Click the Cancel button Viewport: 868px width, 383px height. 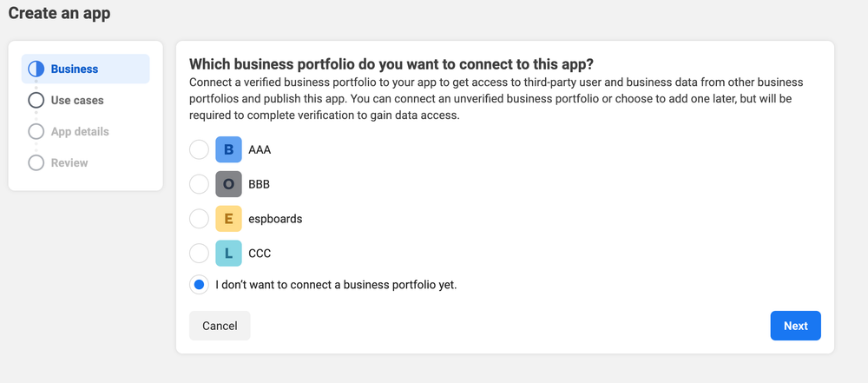pos(220,326)
